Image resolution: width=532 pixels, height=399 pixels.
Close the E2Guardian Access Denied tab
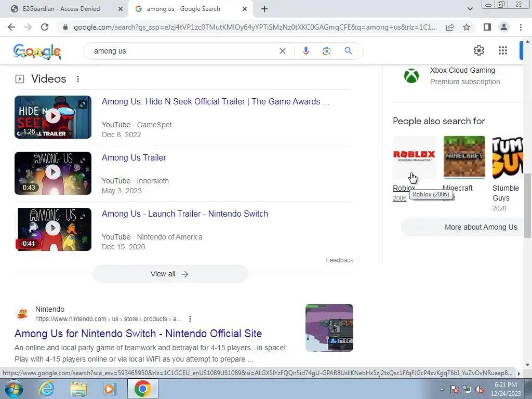tap(121, 9)
